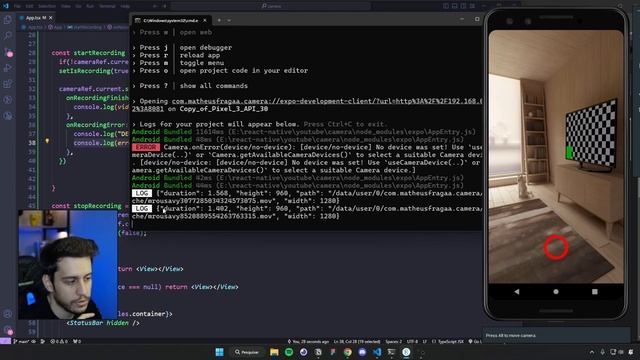Tap the Android back navigation button

[x=517, y=291]
